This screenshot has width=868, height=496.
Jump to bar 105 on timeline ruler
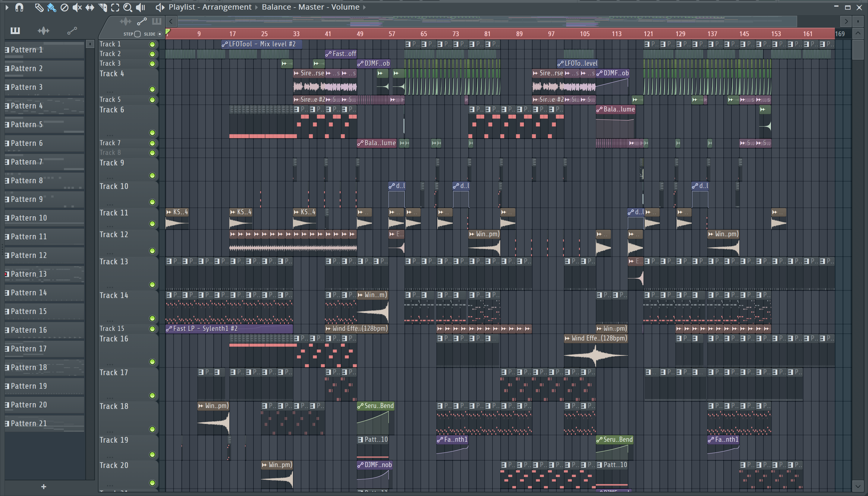[585, 34]
